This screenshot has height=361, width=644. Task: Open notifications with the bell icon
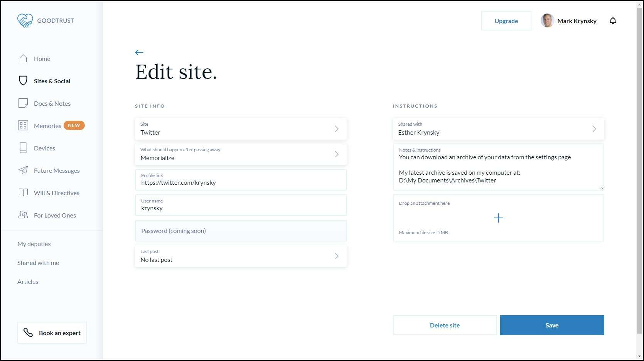click(613, 21)
